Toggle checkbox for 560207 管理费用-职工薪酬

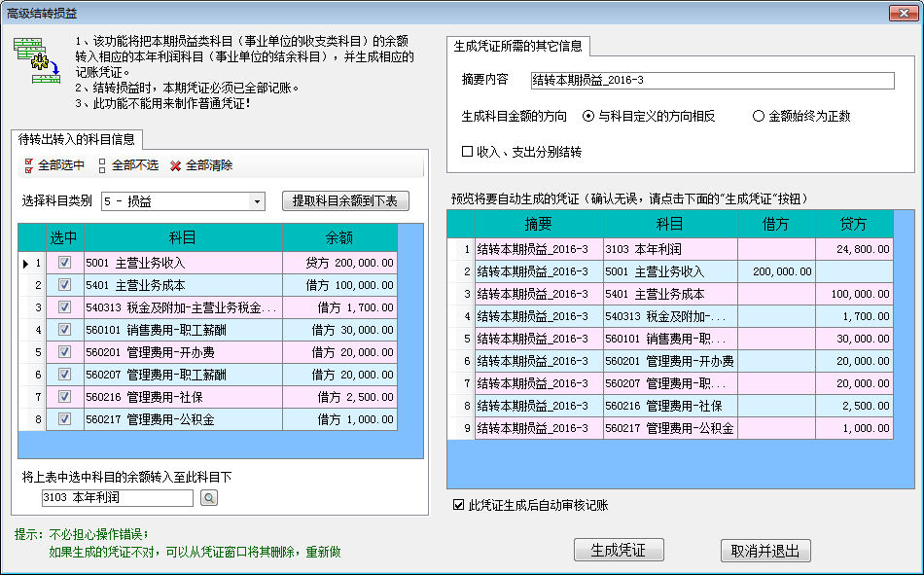[65, 375]
